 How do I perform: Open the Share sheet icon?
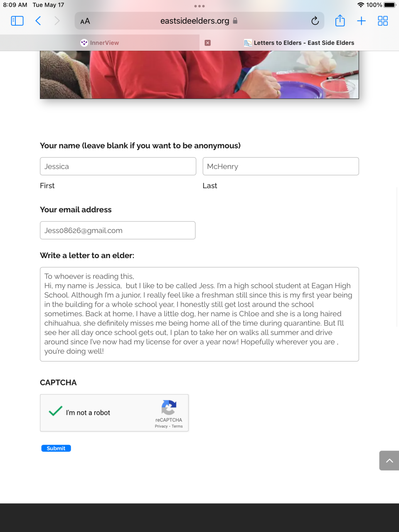(340, 20)
